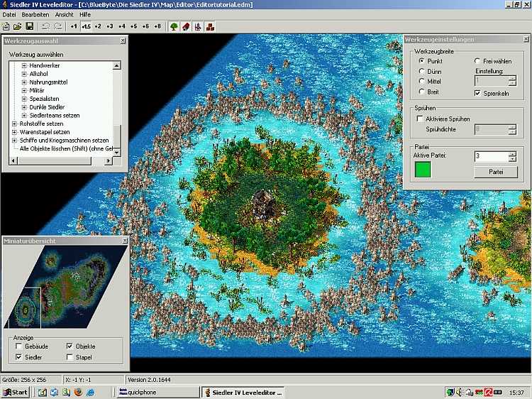
Task: Click the Partei button
Action: 496,172
